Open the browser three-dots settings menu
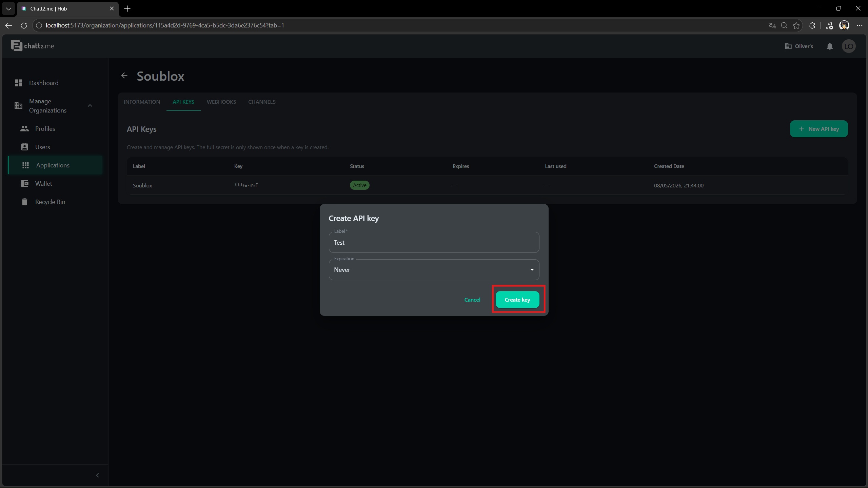The height and width of the screenshot is (488, 868). point(860,25)
